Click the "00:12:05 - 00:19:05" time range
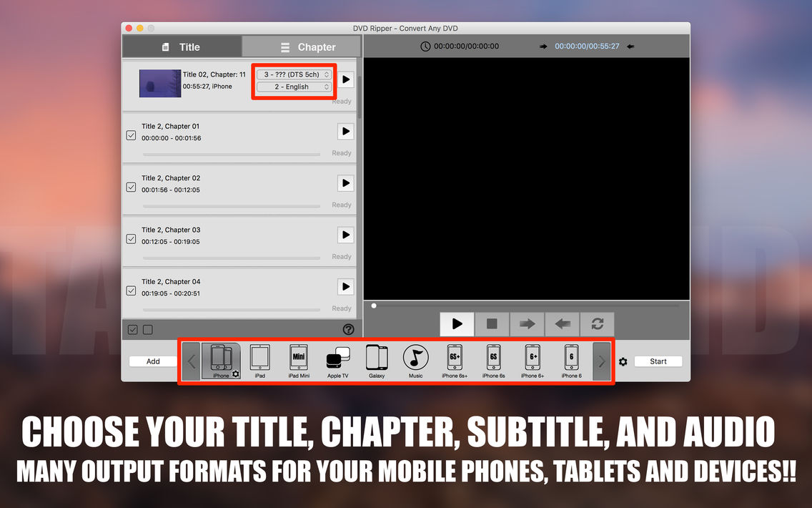This screenshot has width=812, height=508. pyautogui.click(x=171, y=242)
